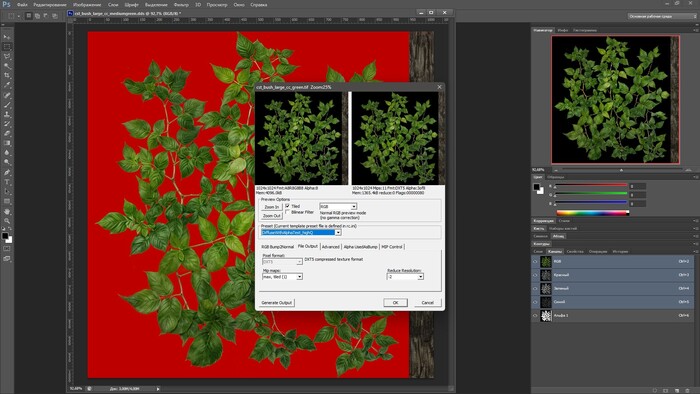Viewport: 700px width, 394px height.
Task: Hide the RGB channel eye
Action: (x=535, y=262)
